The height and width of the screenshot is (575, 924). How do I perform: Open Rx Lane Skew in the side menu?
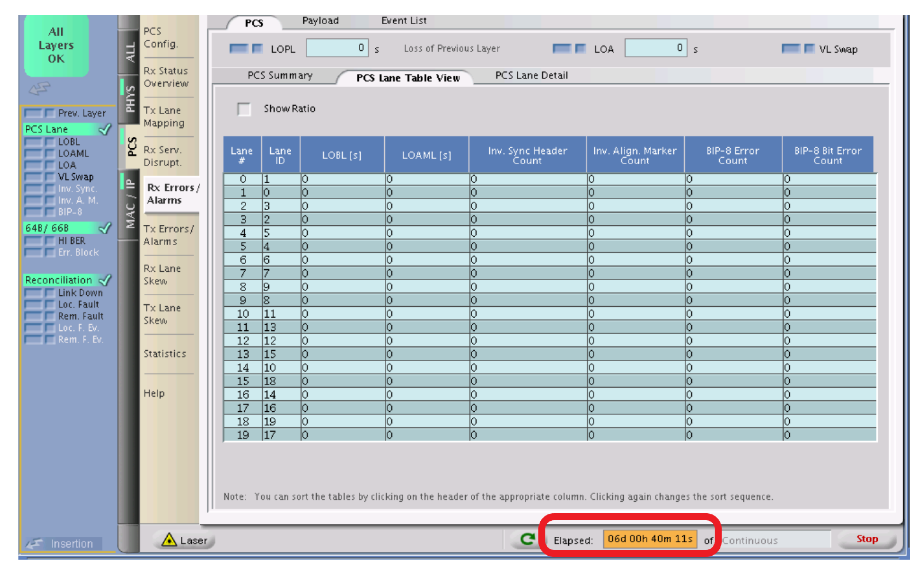[162, 275]
